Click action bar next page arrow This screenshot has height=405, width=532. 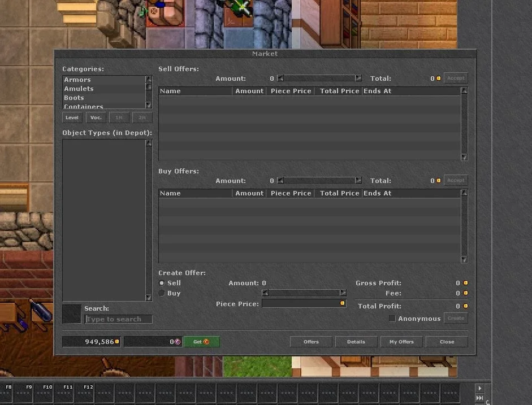point(479,388)
